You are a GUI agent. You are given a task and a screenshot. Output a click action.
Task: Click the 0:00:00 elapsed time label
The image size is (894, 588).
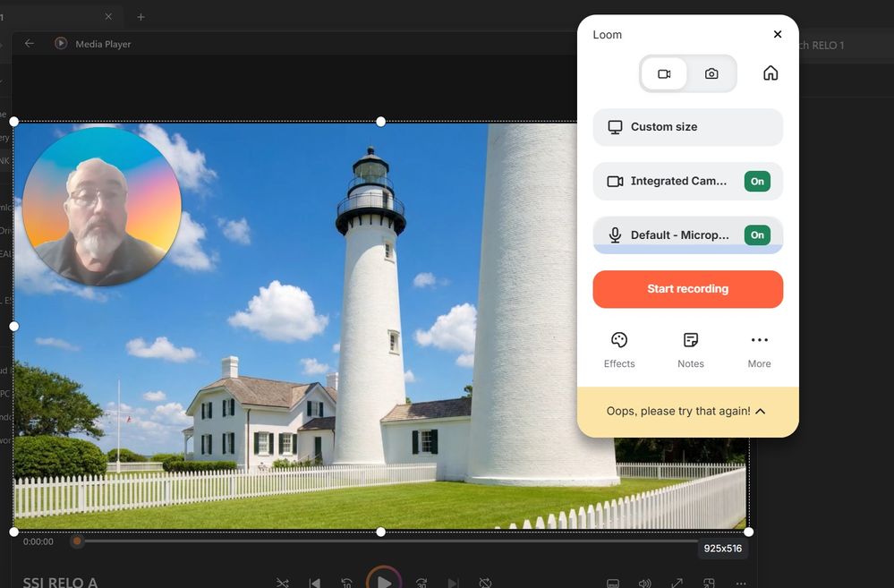(x=38, y=541)
